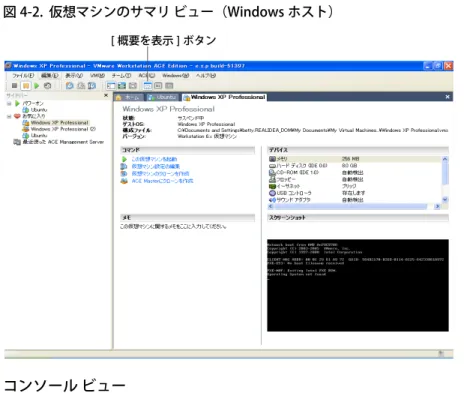Click the Console view toolbar icon
Viewport: 464px width, 393px height.
[158, 86]
